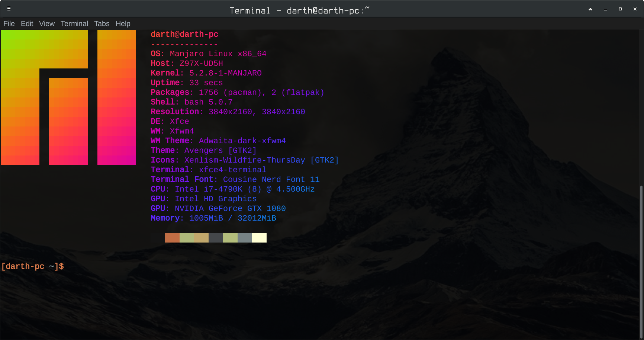The height and width of the screenshot is (340, 644).
Task: Click the 'Uptime: 33 secs' line
Action: tap(187, 83)
